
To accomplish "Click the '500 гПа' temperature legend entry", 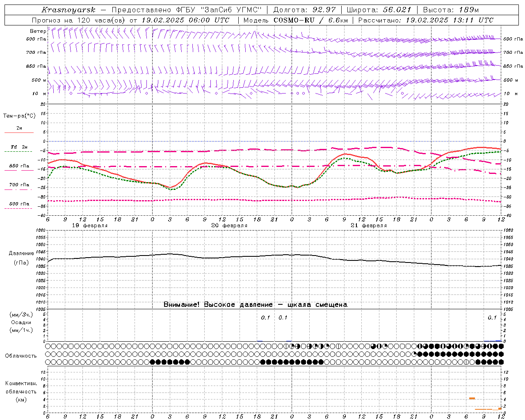I will pos(19,204).
